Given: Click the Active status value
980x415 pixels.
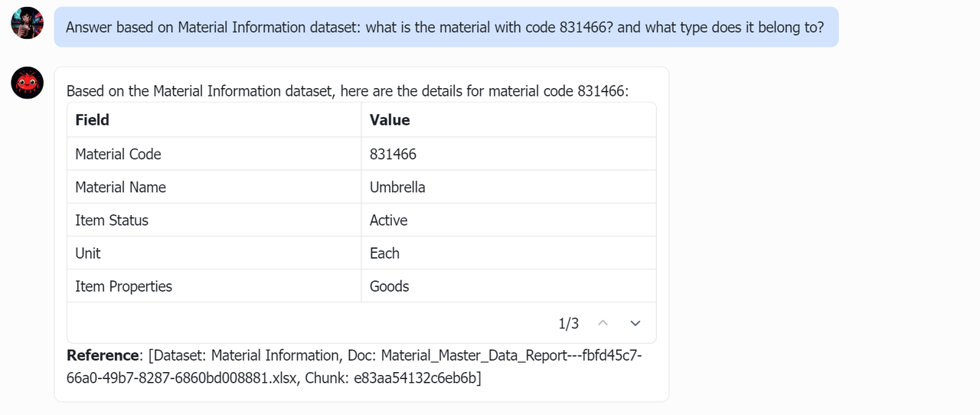Looking at the screenshot, I should coord(388,220).
